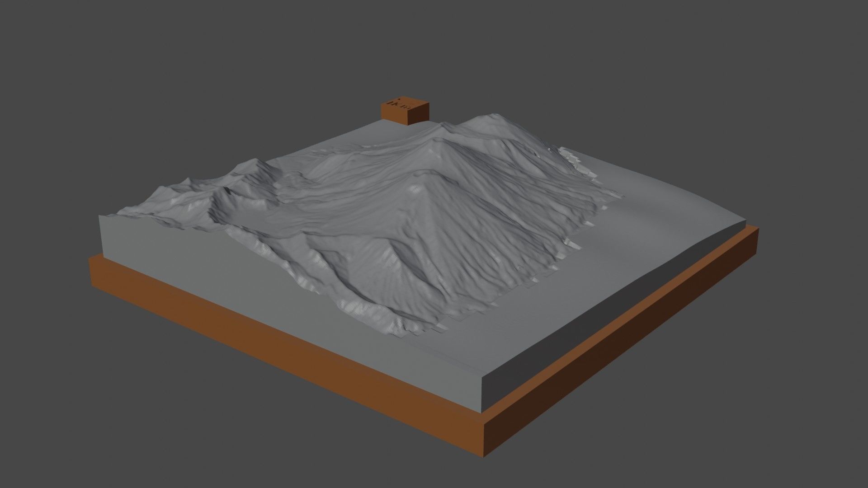
Task: Click the front corner of the brown base
Action: coord(484,454)
